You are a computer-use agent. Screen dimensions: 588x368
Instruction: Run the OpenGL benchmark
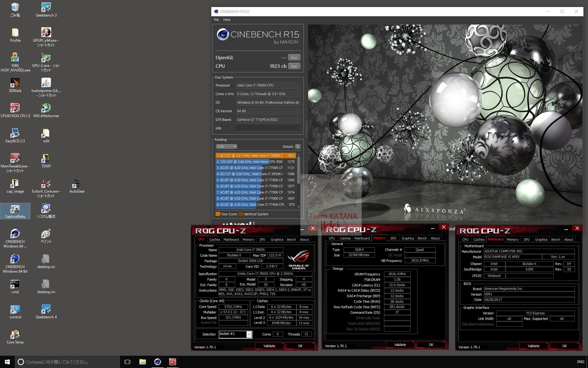[x=294, y=58]
